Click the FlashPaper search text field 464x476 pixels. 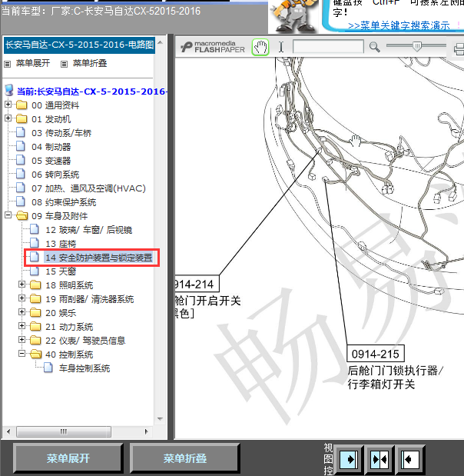coord(328,47)
